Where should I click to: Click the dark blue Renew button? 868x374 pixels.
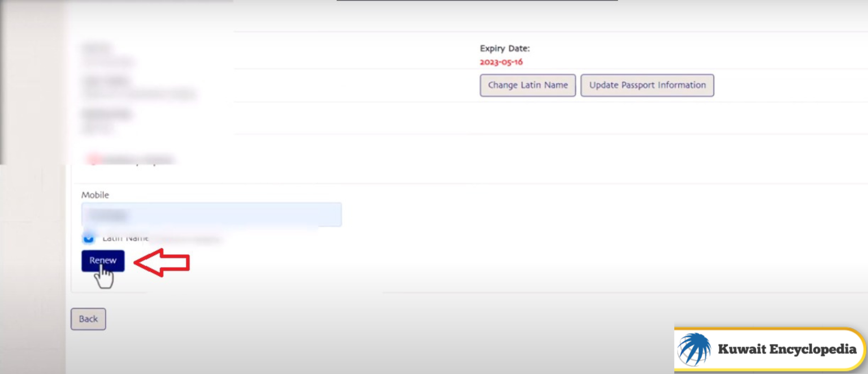coord(103,261)
